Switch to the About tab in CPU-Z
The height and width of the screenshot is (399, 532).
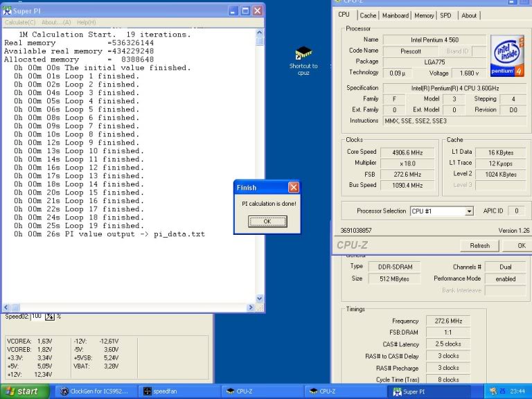(469, 16)
